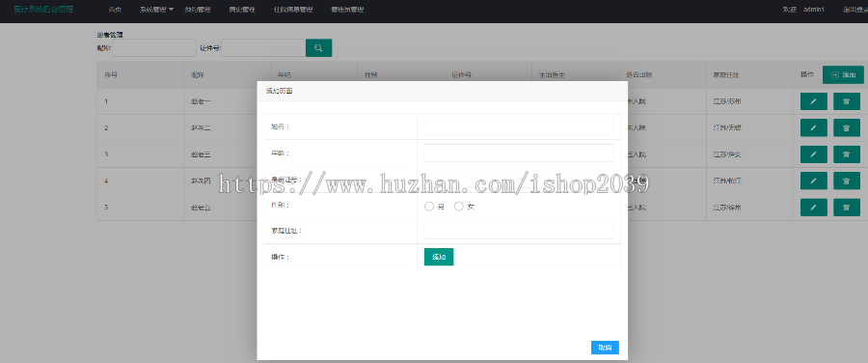Click the address cell 江苏/徐州
868x363 pixels.
(727, 208)
